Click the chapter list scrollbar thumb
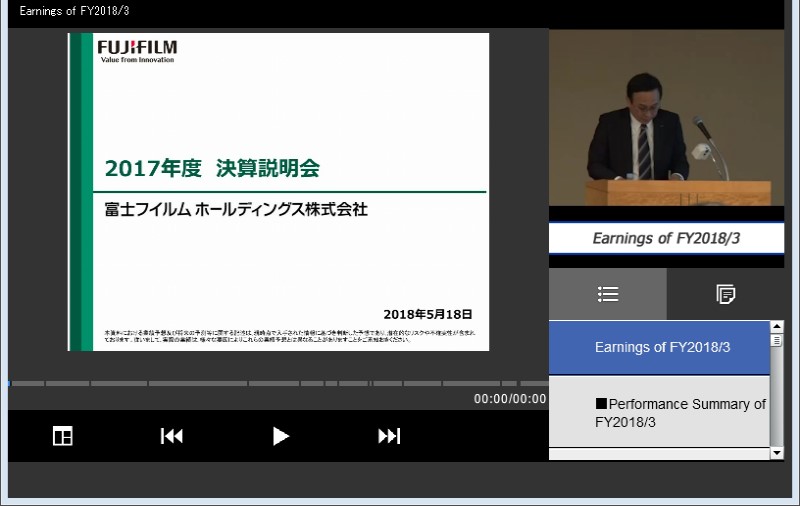 pyautogui.click(x=777, y=340)
